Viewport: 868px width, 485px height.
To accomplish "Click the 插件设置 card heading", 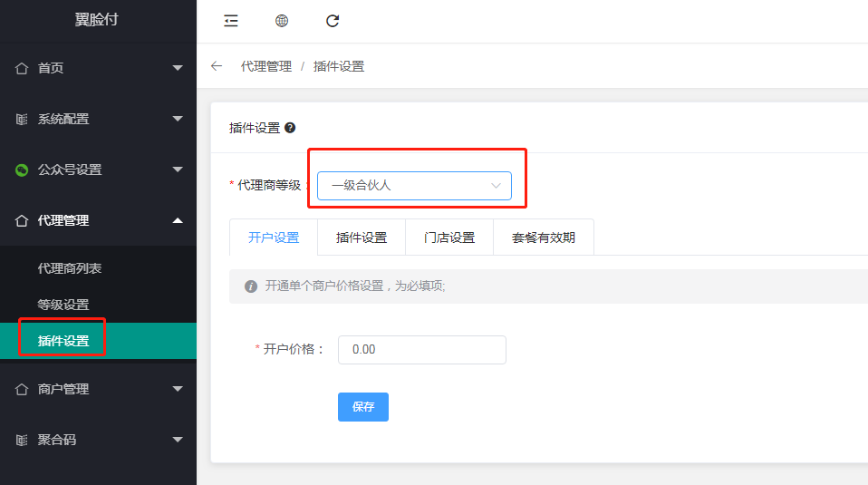I will point(255,128).
